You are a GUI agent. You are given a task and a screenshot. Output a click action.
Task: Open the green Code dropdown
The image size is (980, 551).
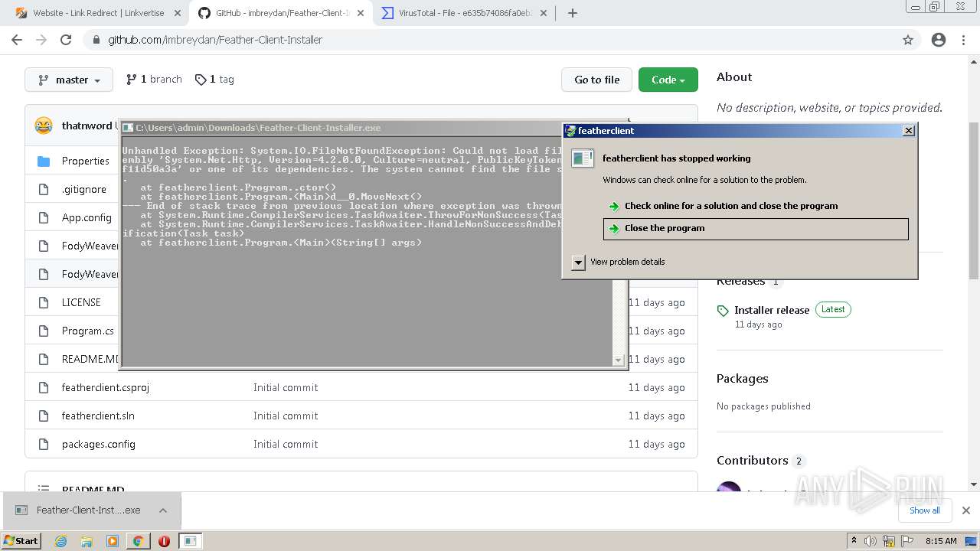pyautogui.click(x=668, y=80)
